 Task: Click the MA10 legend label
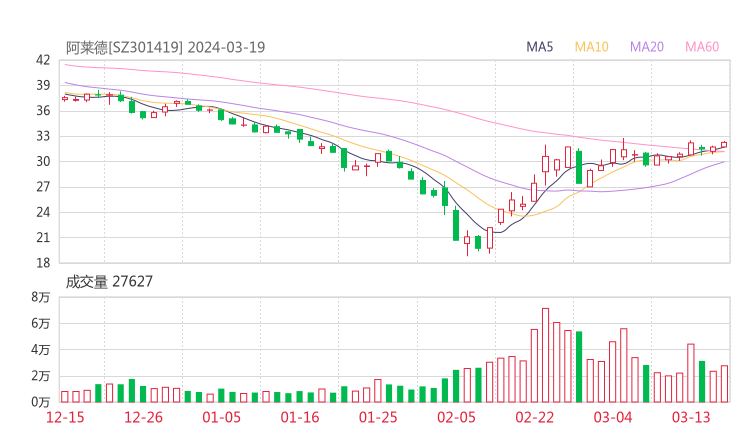pyautogui.click(x=591, y=47)
